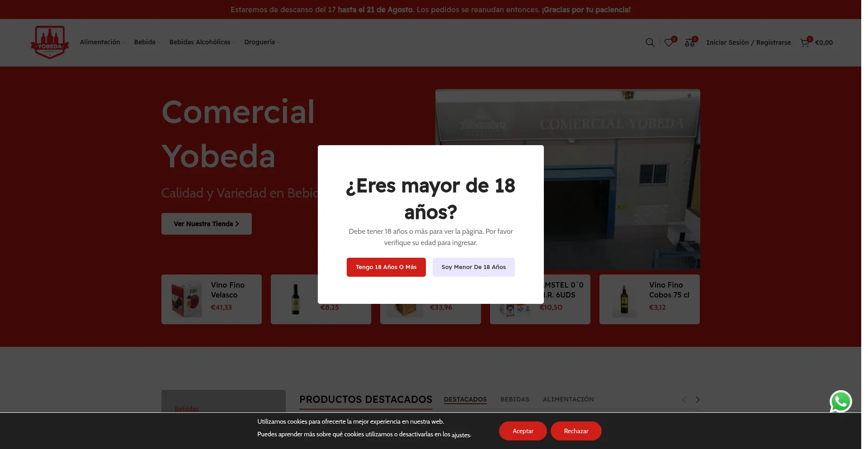Screen dimensions: 868x449
Task: Reject cookies with Rechazar
Action: tap(576, 431)
